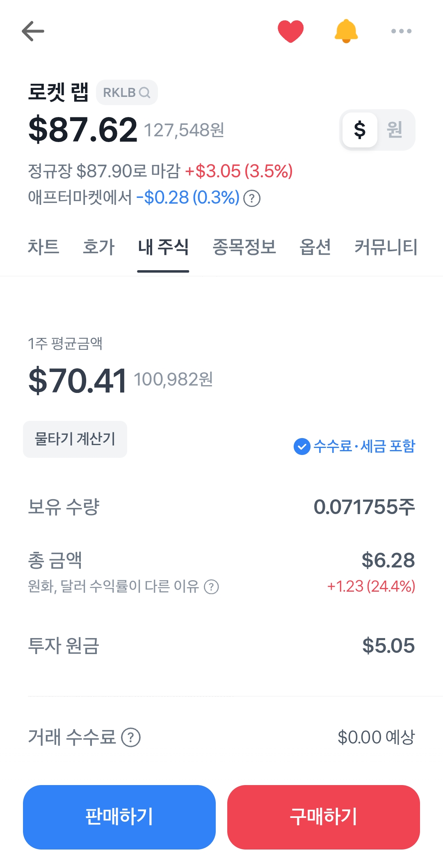Toggle 수수료·세금 포함 checkbox
This screenshot has width=443, height=868.
tap(302, 446)
